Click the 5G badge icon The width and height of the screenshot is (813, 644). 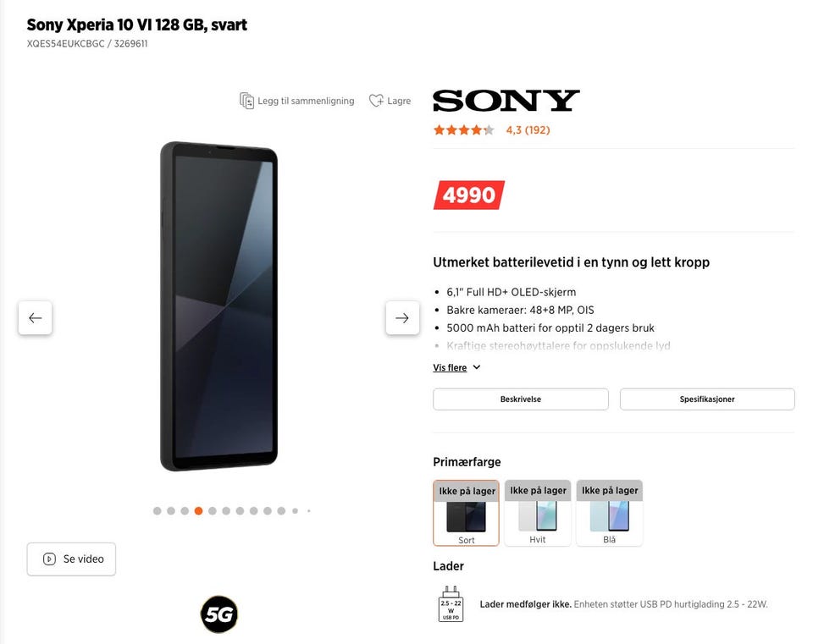[x=219, y=614]
